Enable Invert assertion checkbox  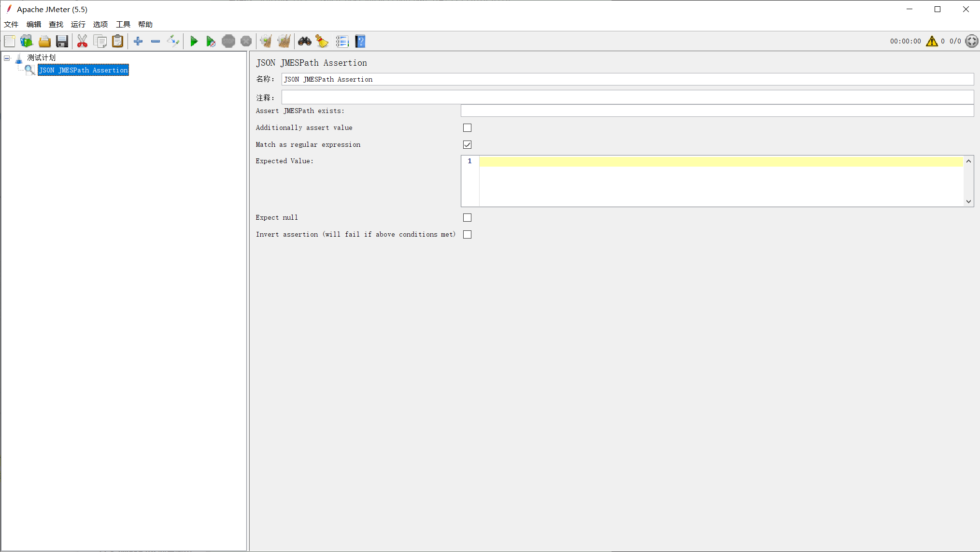pos(467,234)
